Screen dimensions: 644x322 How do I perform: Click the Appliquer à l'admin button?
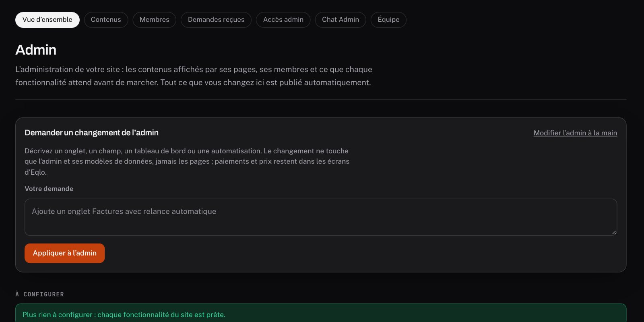pos(64,253)
